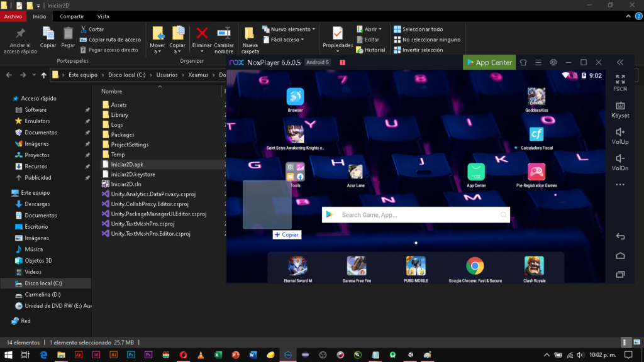Image resolution: width=644 pixels, height=362 pixels.
Task: Create Nueva carpeta from ribbon
Action: (250, 40)
